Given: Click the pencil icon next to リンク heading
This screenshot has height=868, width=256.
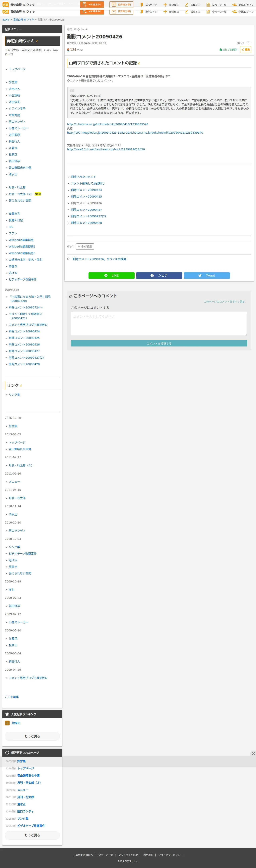Looking at the screenshot, I should [x=21, y=386].
